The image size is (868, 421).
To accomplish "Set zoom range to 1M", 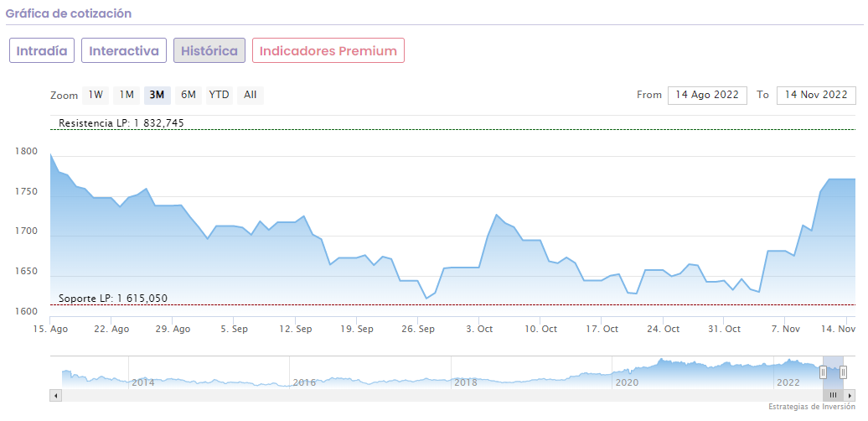I will point(127,95).
